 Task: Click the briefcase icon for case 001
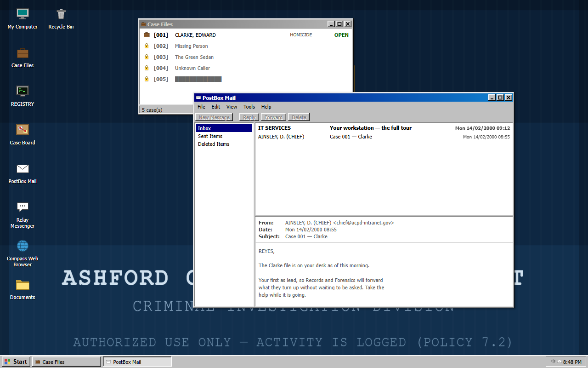coord(147,35)
